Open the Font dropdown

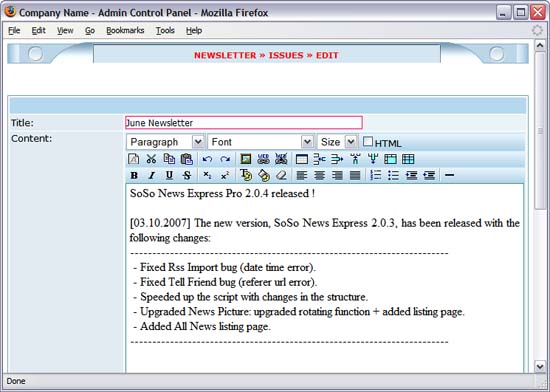tap(260, 142)
